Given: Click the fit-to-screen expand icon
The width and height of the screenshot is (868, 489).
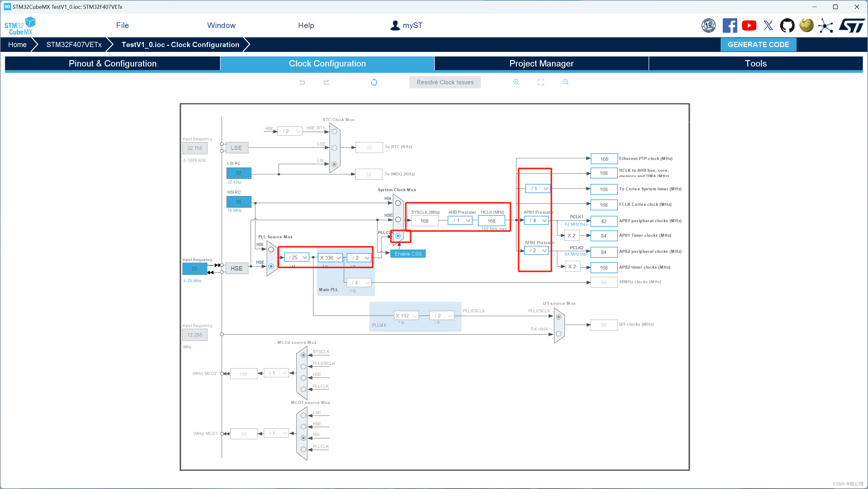Looking at the screenshot, I should [541, 82].
